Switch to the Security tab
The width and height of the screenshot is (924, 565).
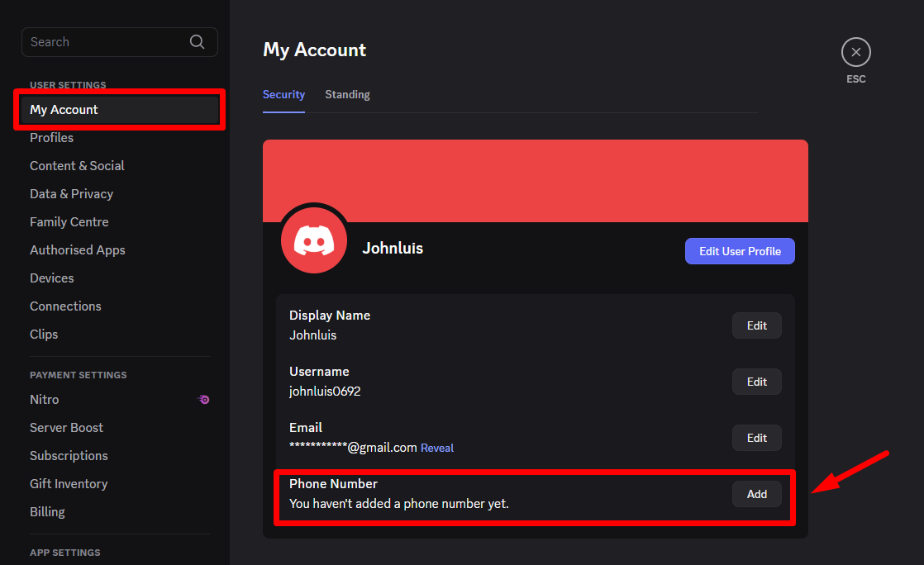click(283, 95)
